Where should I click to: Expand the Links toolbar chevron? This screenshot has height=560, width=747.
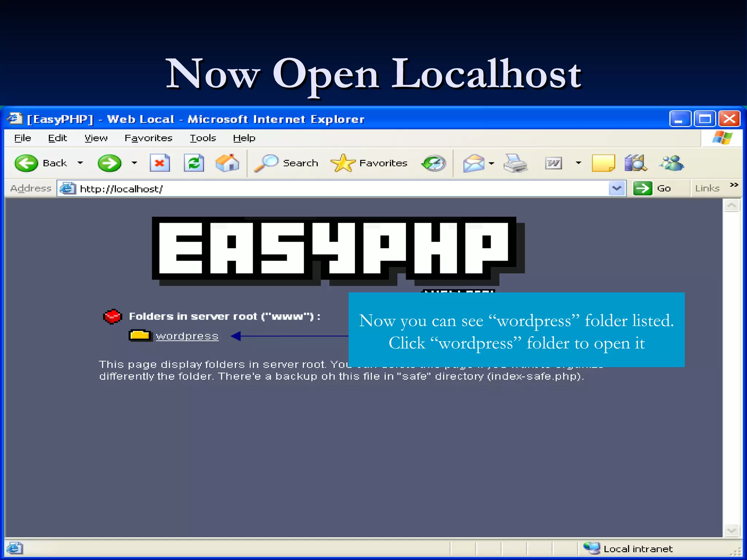point(734,185)
